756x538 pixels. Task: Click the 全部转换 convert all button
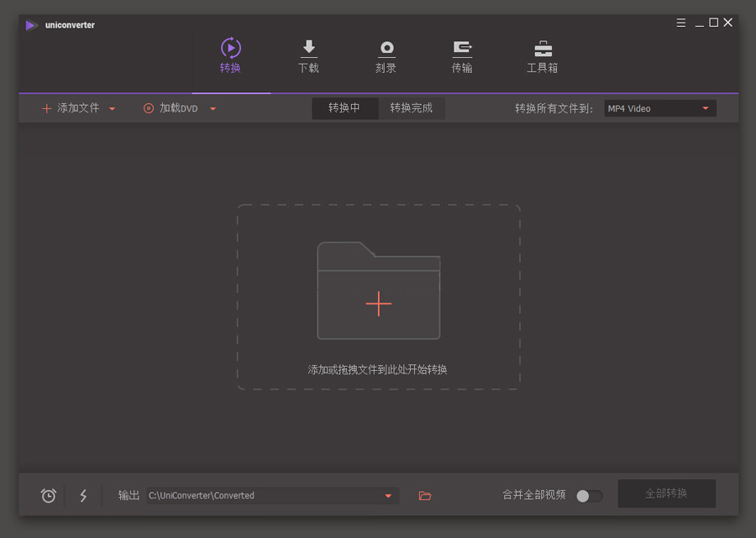coord(666,494)
